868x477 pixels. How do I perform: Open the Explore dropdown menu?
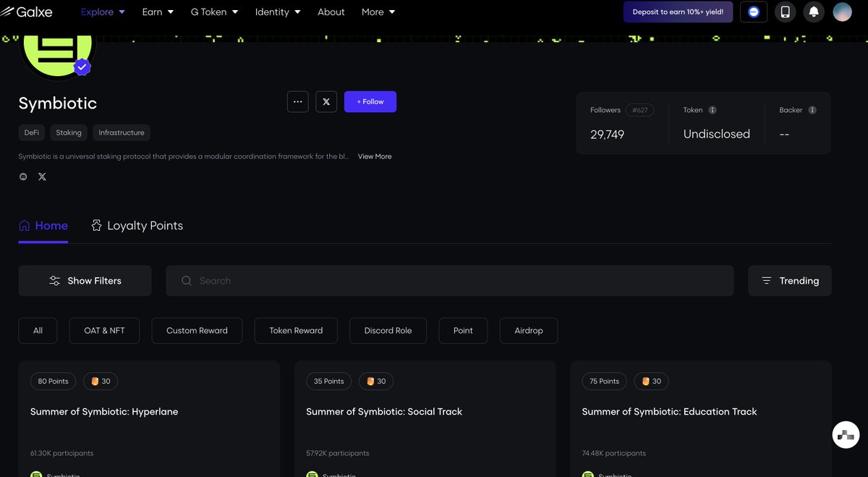(x=103, y=12)
